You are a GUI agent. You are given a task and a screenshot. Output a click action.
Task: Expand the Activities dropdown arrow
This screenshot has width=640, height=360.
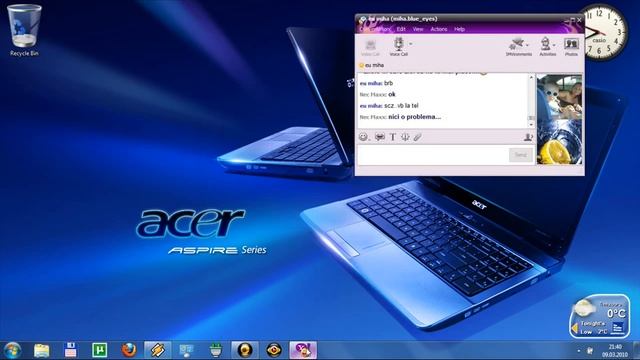coord(554,44)
